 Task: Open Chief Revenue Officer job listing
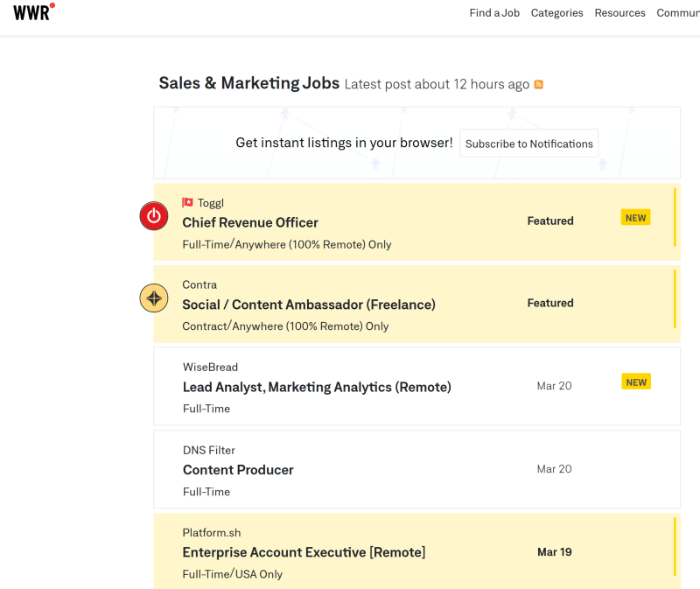417,222
